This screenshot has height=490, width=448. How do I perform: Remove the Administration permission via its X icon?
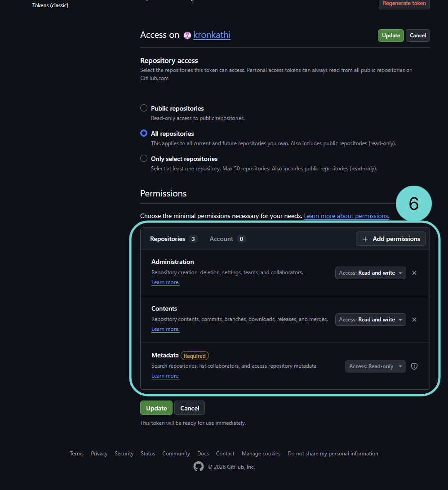pos(414,273)
